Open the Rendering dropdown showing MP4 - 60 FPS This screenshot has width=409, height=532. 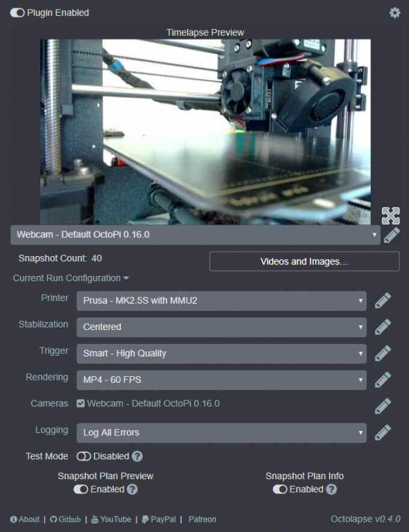click(x=221, y=380)
